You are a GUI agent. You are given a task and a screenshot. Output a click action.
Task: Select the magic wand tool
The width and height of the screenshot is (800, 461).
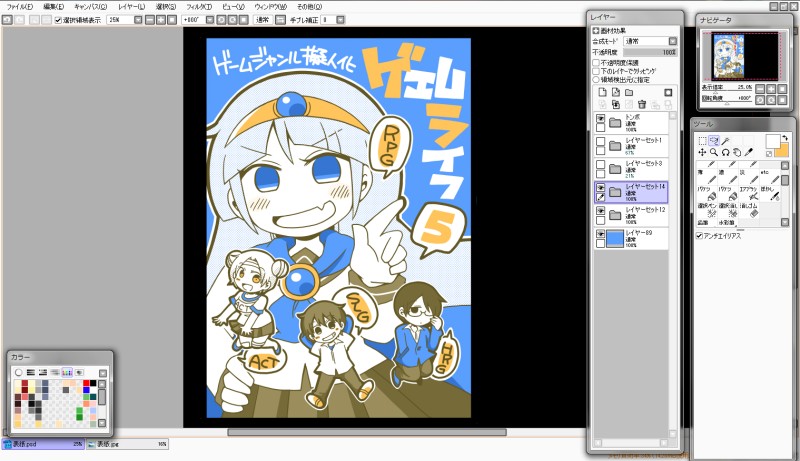pyautogui.click(x=726, y=141)
